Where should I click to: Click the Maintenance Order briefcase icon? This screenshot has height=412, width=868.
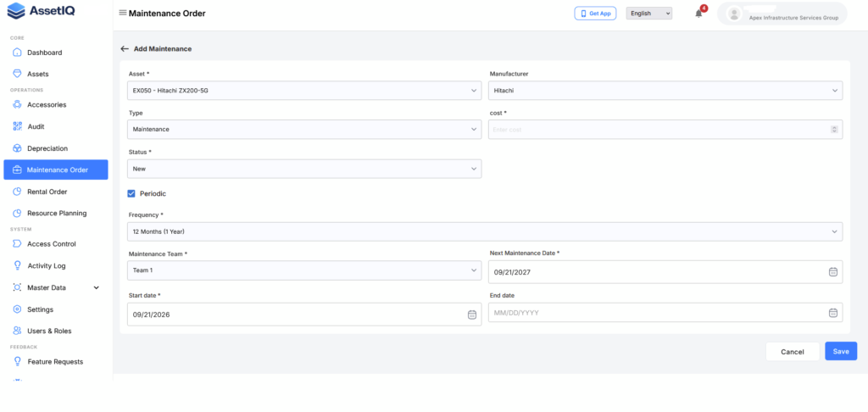17,170
